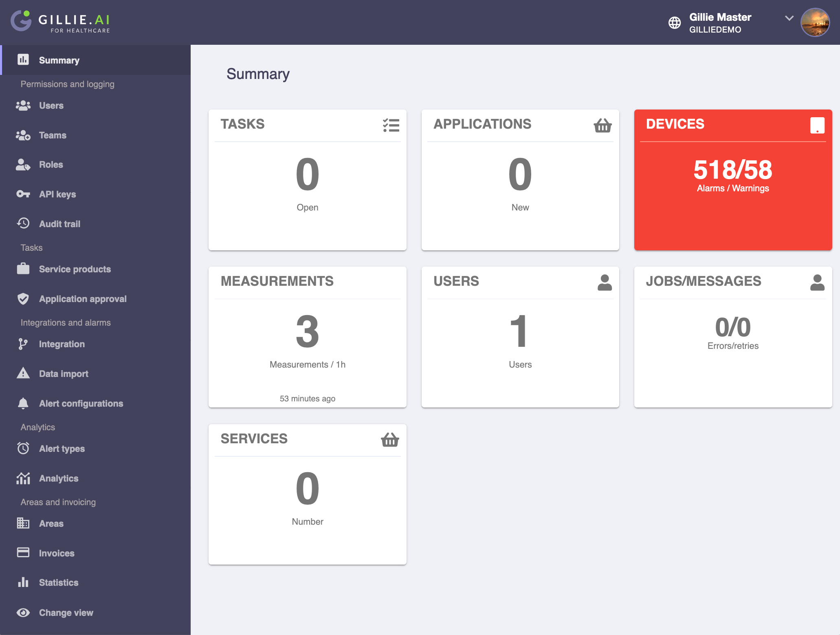The height and width of the screenshot is (635, 840).
Task: Click Change view label in sidebar
Action: 66,613
